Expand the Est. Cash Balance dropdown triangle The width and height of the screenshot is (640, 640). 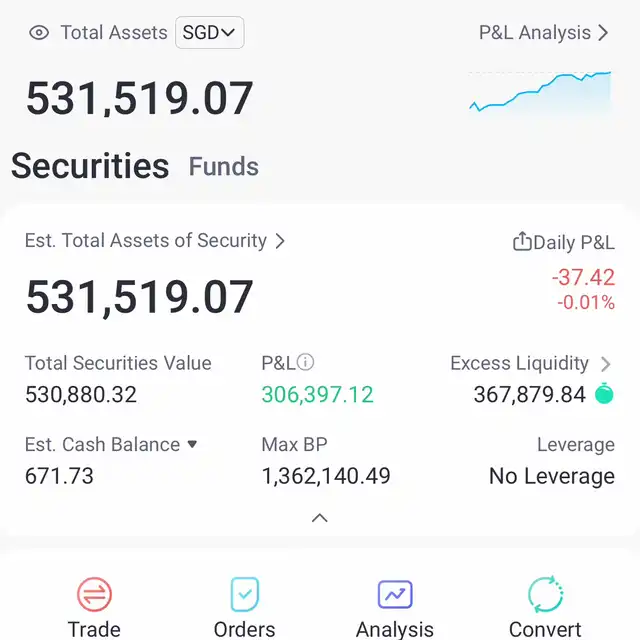[x=192, y=444]
